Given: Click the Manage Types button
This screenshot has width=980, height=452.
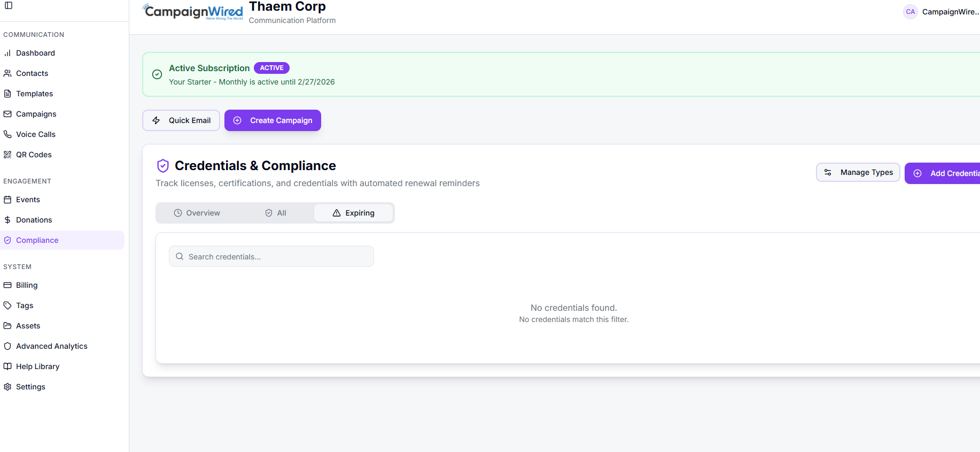Looking at the screenshot, I should 858,172.
